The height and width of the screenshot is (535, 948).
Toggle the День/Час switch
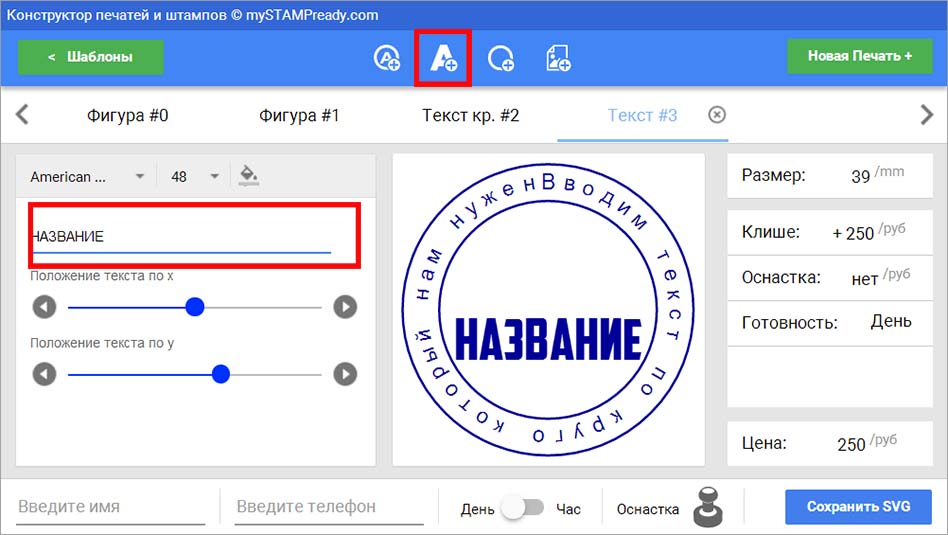tap(524, 507)
